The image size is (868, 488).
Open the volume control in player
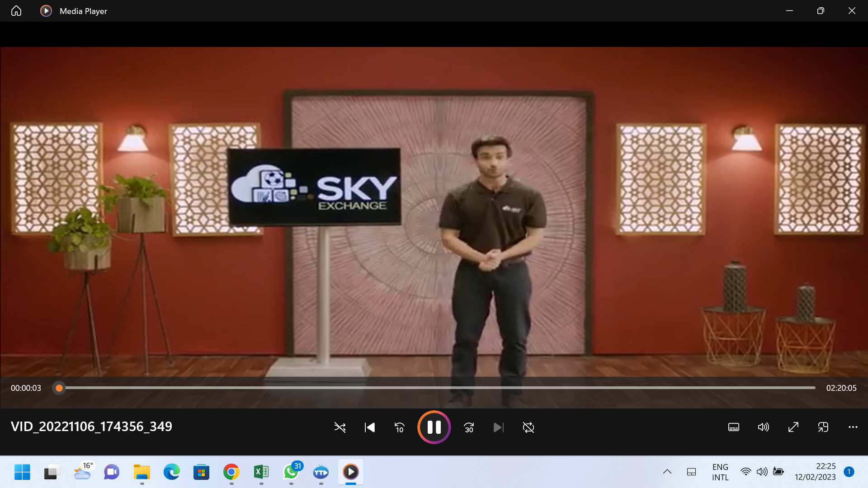click(x=764, y=427)
